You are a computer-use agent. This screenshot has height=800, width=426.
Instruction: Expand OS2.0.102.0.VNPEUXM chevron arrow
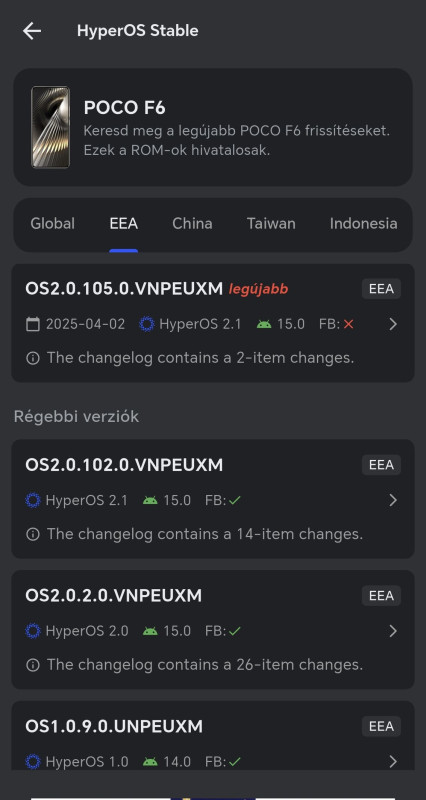[393, 500]
